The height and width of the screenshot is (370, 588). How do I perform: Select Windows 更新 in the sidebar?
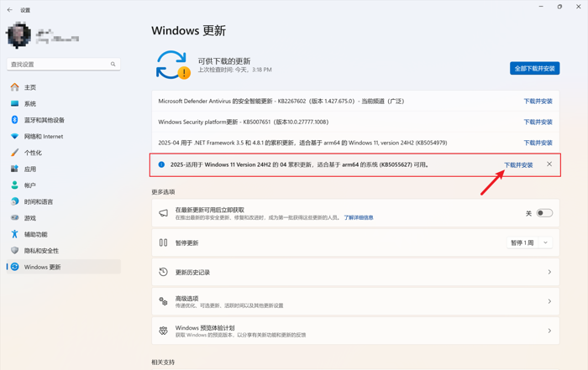[63, 267]
